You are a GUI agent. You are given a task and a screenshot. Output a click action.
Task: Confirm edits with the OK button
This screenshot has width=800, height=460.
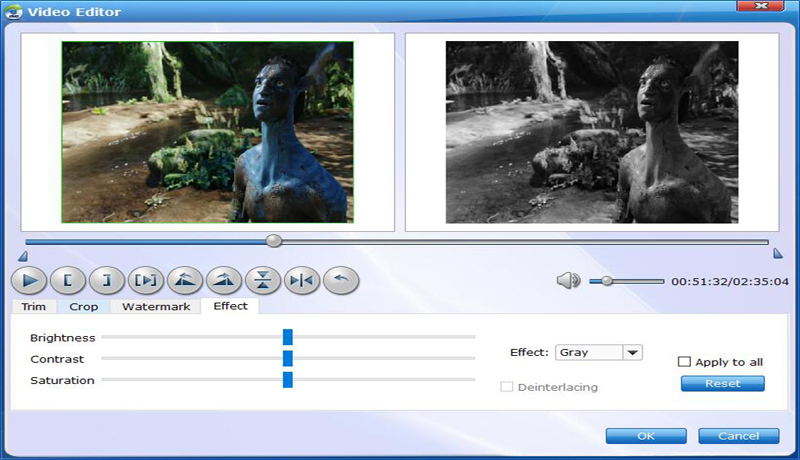tap(646, 436)
